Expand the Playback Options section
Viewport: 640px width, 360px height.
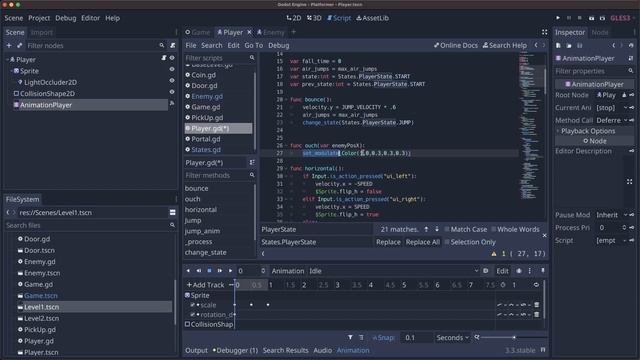pyautogui.click(x=594, y=131)
